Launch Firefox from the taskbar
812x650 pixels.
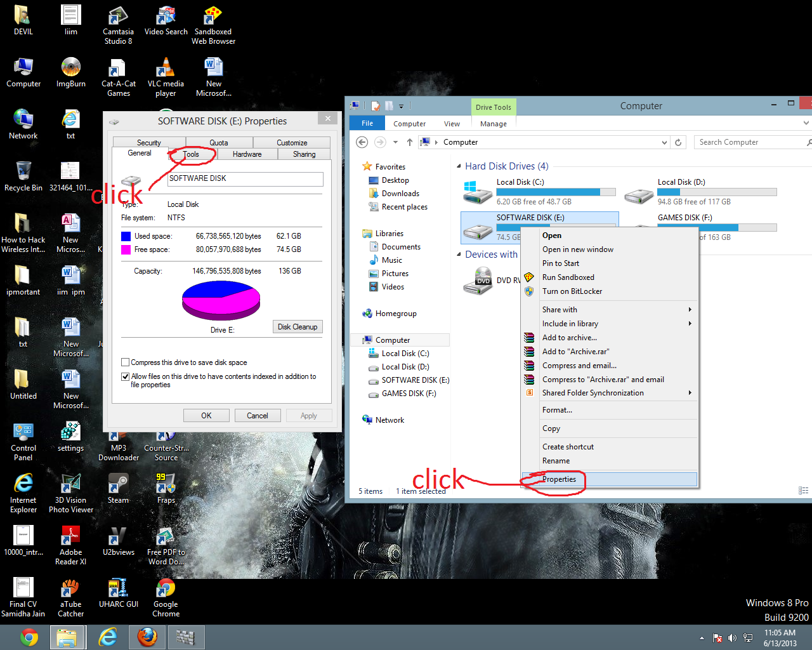pyautogui.click(x=147, y=637)
